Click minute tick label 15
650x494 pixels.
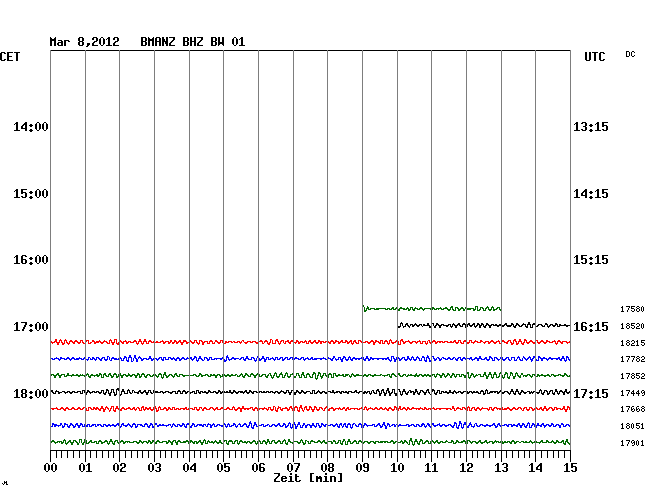[570, 468]
